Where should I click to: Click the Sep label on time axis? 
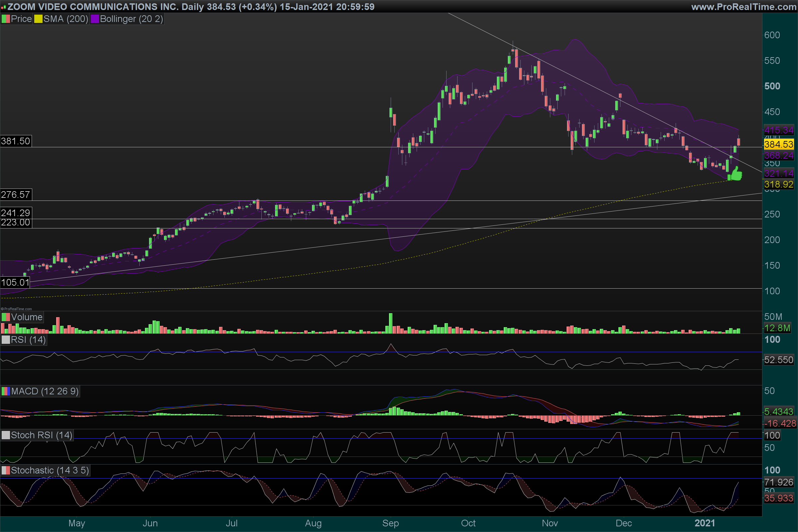(390, 523)
